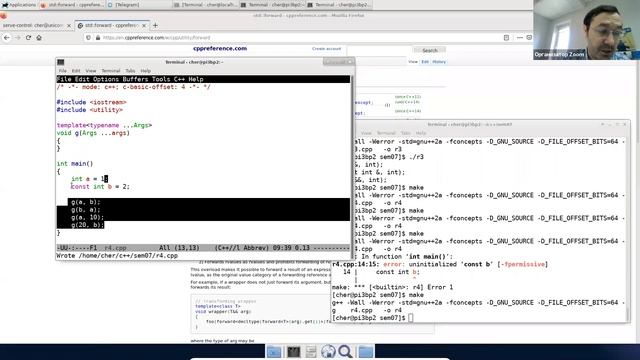Viewport: 640px width, 360px height.
Task: Open Edit menu in front terminal window
Action: click(x=76, y=71)
